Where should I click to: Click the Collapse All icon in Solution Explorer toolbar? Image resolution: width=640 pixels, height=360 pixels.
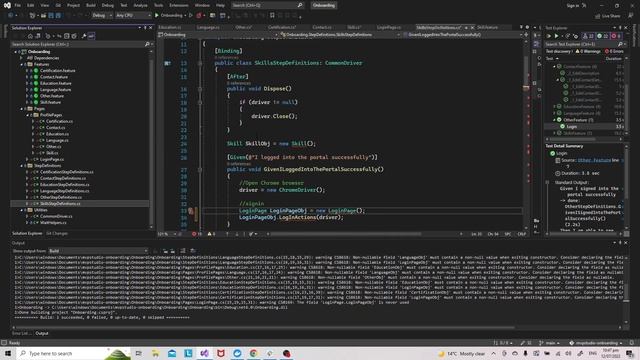pyautogui.click(x=67, y=36)
